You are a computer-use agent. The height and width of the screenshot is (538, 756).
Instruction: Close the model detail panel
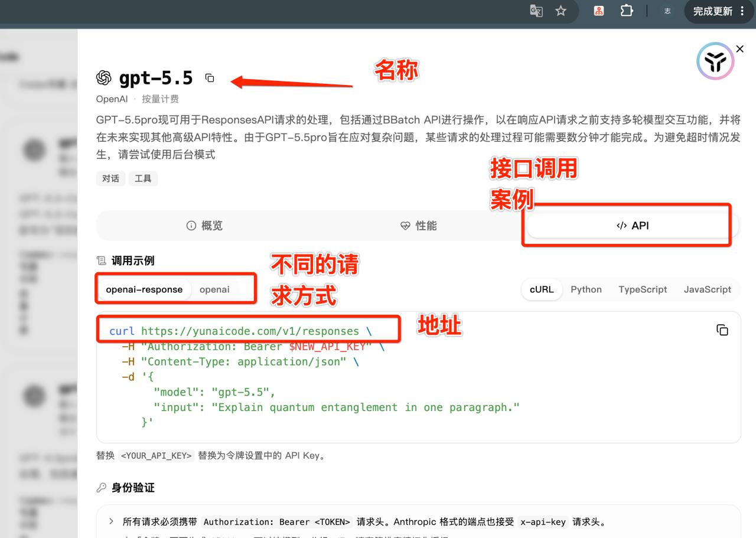(740, 49)
